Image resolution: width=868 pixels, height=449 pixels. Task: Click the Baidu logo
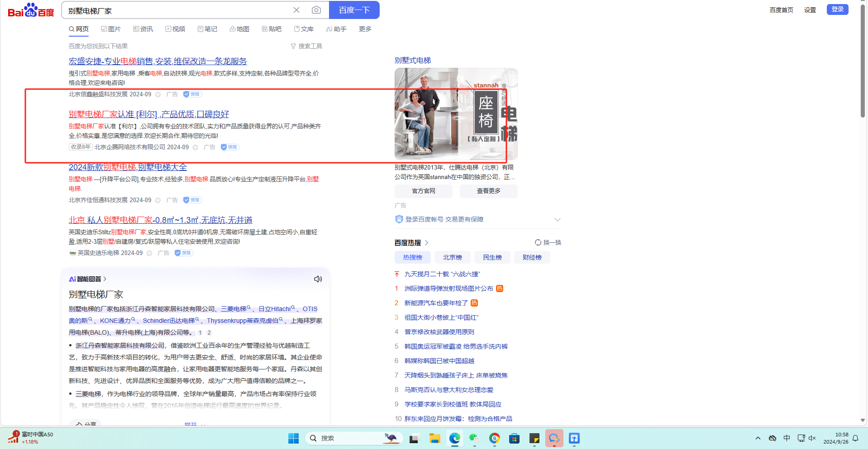pyautogui.click(x=31, y=10)
